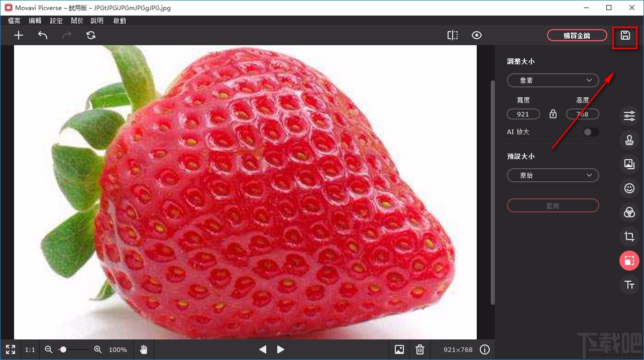Open the face retouching smiley tool
This screenshot has width=644, height=360.
pyautogui.click(x=629, y=188)
